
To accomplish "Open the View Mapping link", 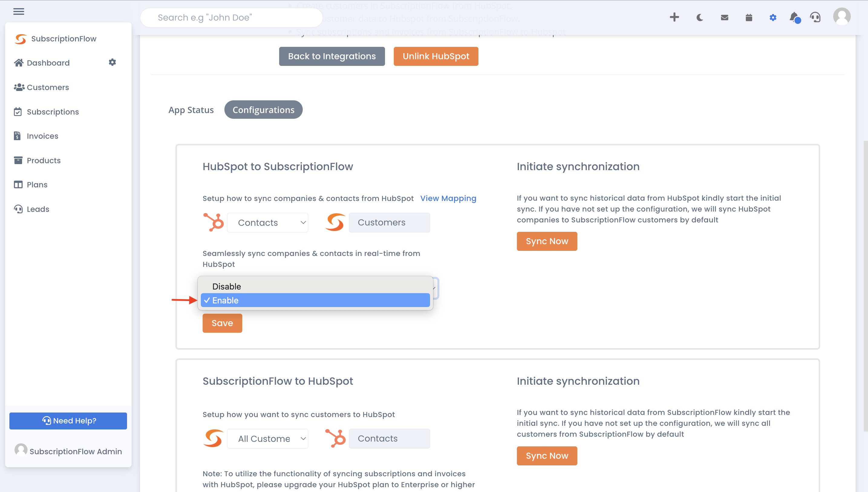I will coord(448,198).
